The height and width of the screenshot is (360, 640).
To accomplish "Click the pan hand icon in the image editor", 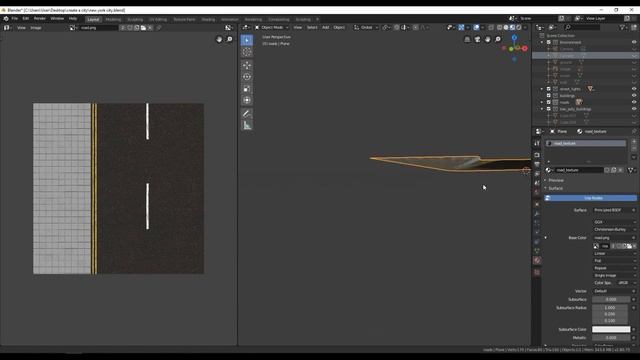I will coord(220,39).
